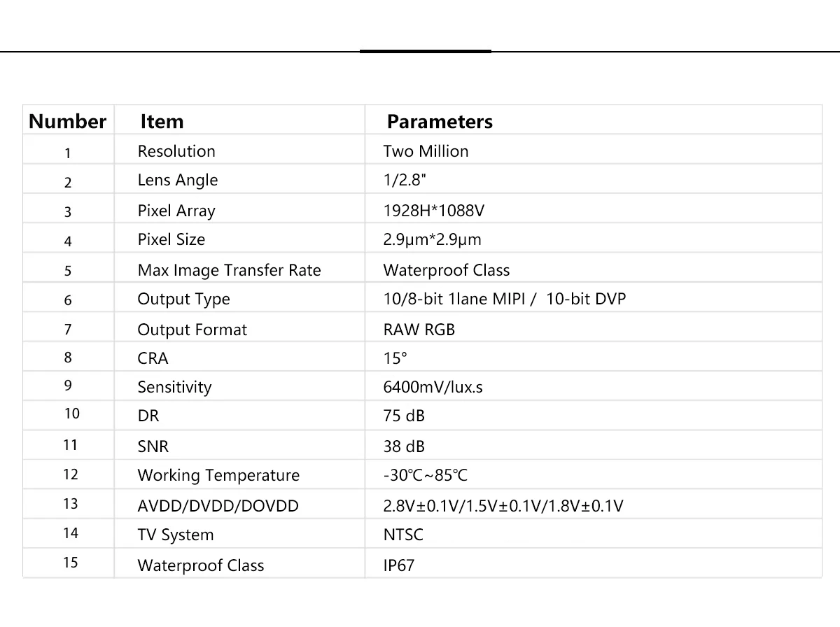Click the 75 dB DR value
Screen dimensions: 840x627
point(404,416)
